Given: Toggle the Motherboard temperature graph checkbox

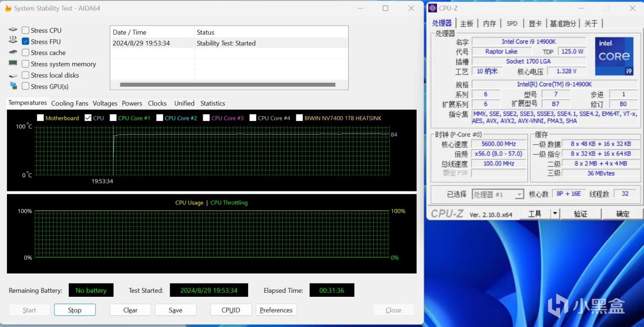Looking at the screenshot, I should 40,118.
